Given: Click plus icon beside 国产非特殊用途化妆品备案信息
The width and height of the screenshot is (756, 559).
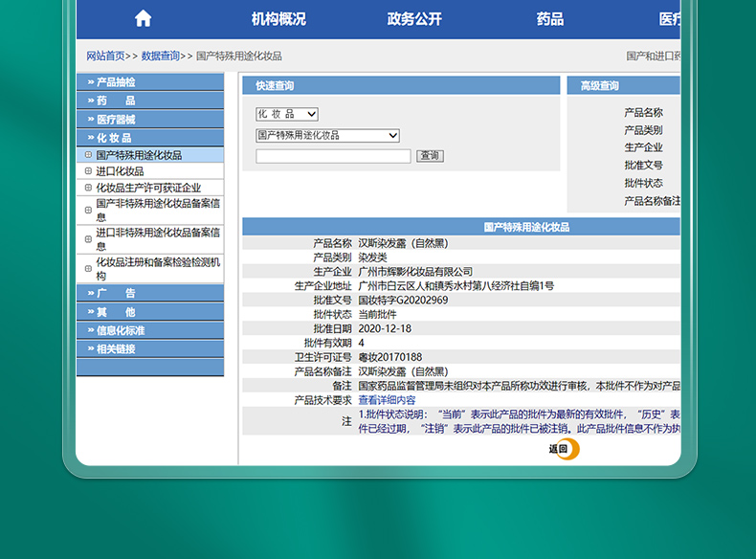Looking at the screenshot, I should [88, 211].
